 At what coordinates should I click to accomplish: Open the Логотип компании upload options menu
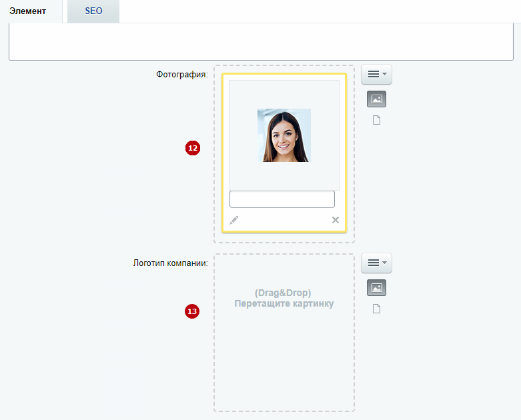click(x=376, y=263)
